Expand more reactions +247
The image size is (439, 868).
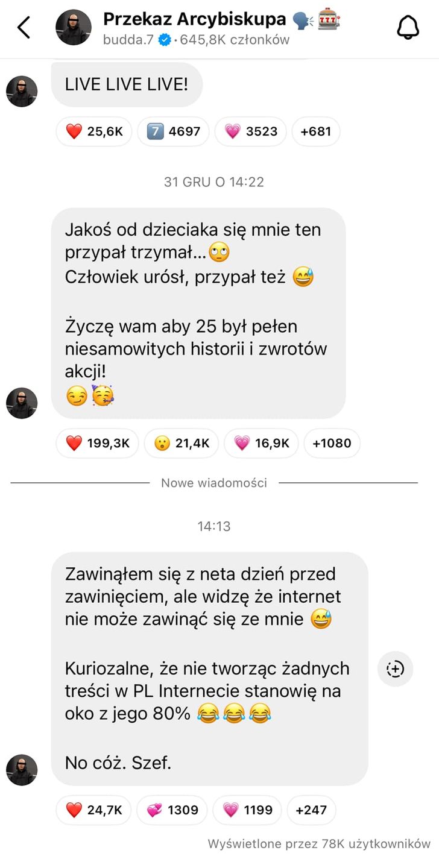[311, 810]
